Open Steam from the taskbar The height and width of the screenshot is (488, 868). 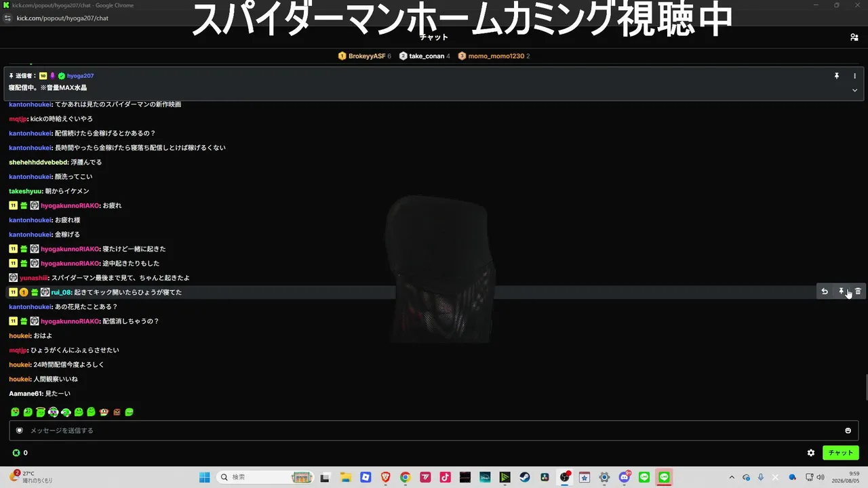(525, 477)
